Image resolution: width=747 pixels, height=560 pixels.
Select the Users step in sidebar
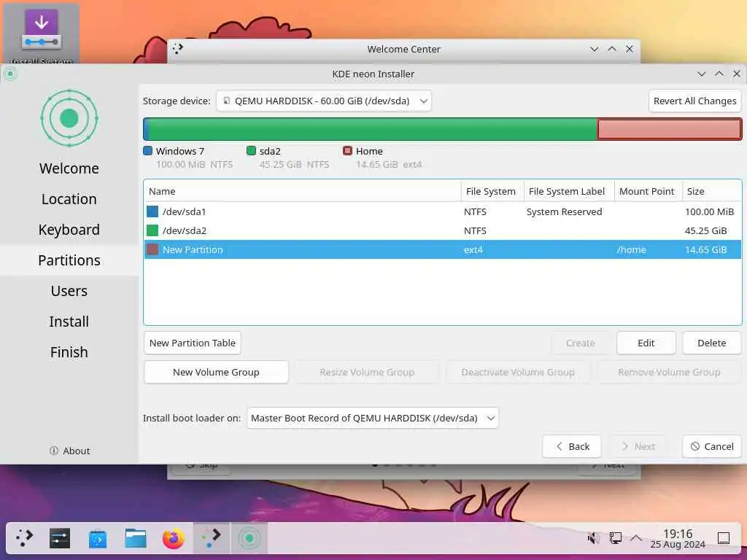[69, 291]
